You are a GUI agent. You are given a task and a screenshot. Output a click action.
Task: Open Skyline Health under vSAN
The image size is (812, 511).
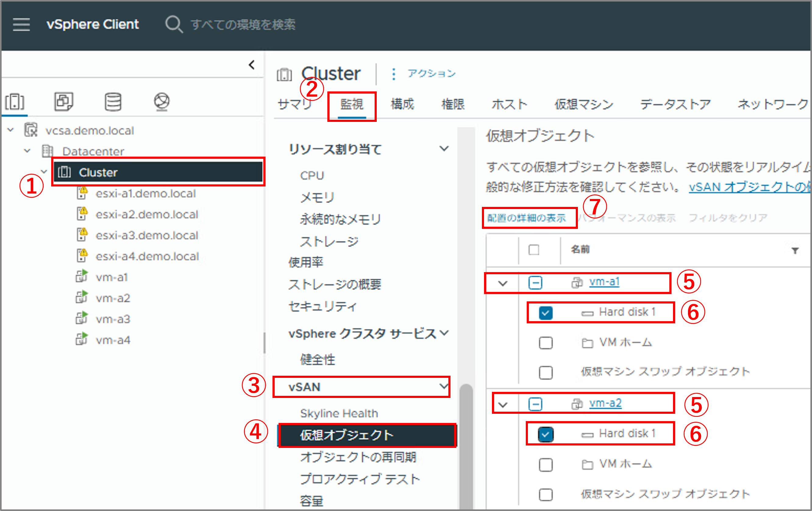pos(339,413)
